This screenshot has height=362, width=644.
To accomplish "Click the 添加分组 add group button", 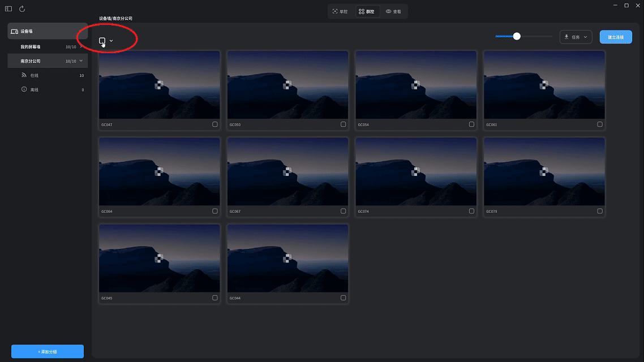I will [x=48, y=351].
